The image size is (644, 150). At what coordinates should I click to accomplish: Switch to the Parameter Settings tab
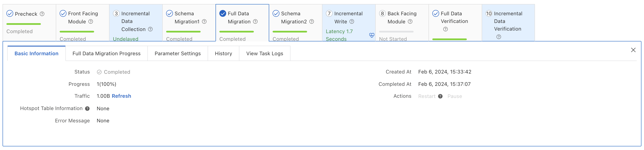pyautogui.click(x=177, y=53)
